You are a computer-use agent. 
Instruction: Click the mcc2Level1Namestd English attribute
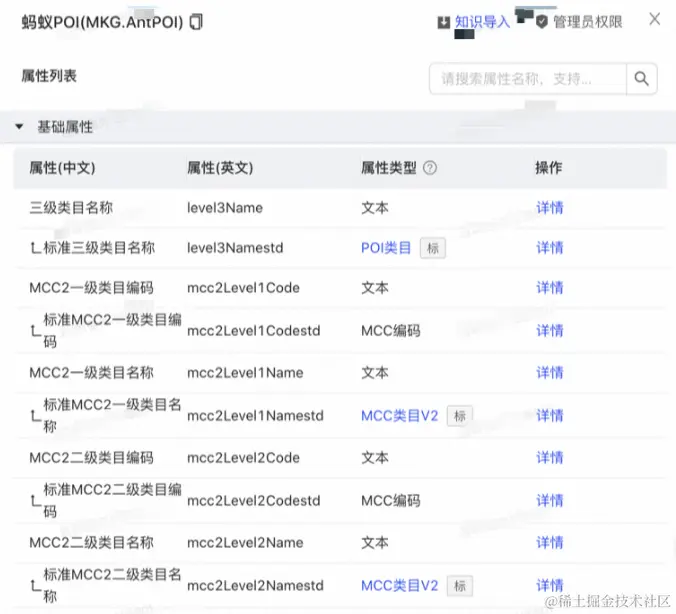pyautogui.click(x=256, y=416)
